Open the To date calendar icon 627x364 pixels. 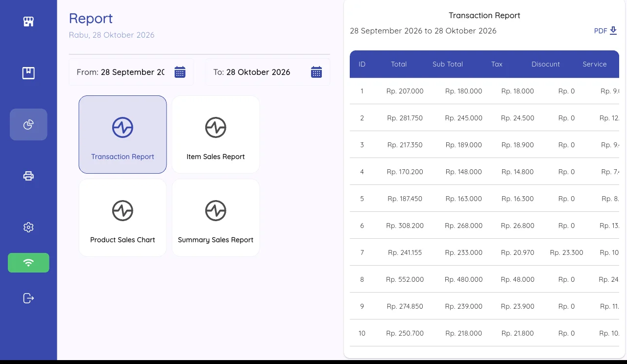point(316,72)
